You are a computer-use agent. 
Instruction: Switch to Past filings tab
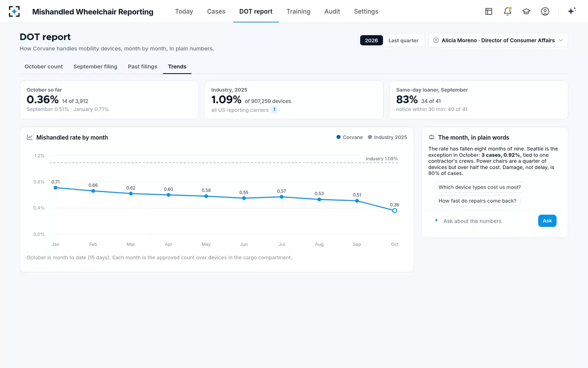pos(143,67)
